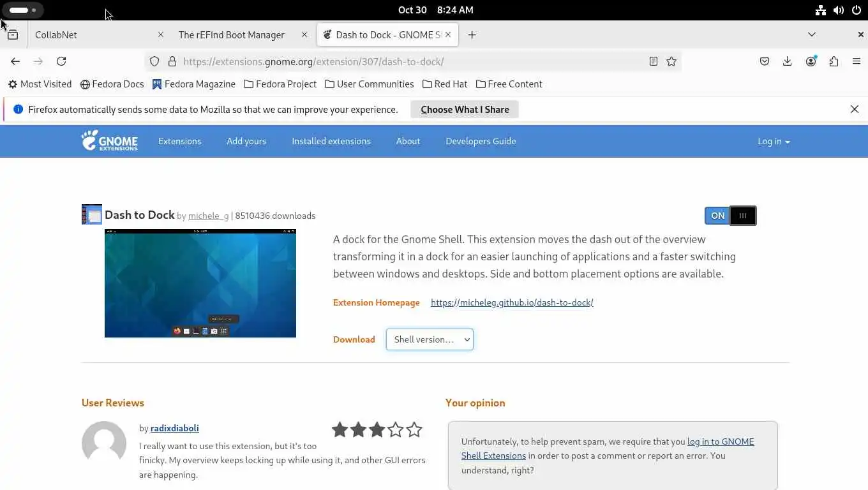868x490 pixels.
Task: Expand the Log in dropdown menu
Action: tap(774, 141)
